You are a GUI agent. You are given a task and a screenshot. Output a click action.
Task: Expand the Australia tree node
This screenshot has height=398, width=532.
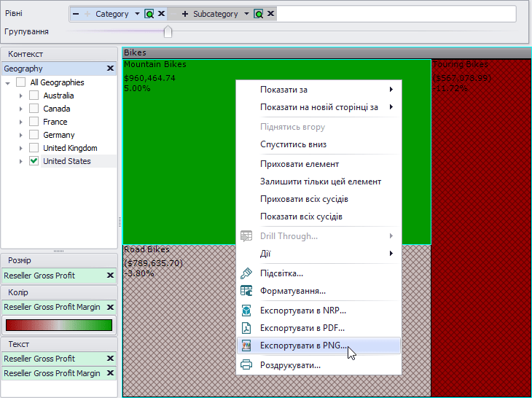(20, 96)
